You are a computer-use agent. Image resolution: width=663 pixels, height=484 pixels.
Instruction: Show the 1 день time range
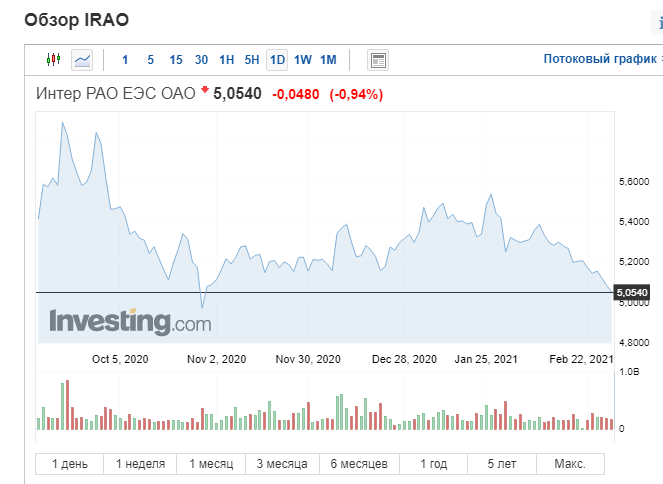[x=70, y=464]
